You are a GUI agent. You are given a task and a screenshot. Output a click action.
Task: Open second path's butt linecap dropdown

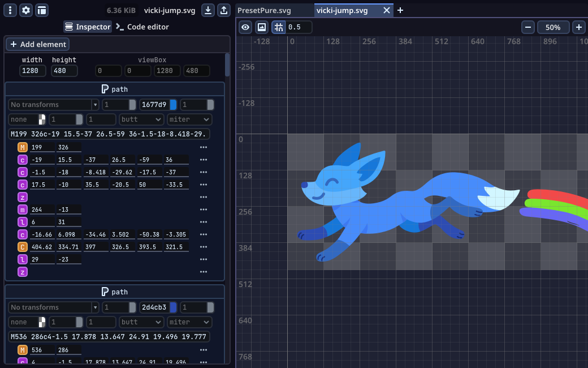(141, 322)
